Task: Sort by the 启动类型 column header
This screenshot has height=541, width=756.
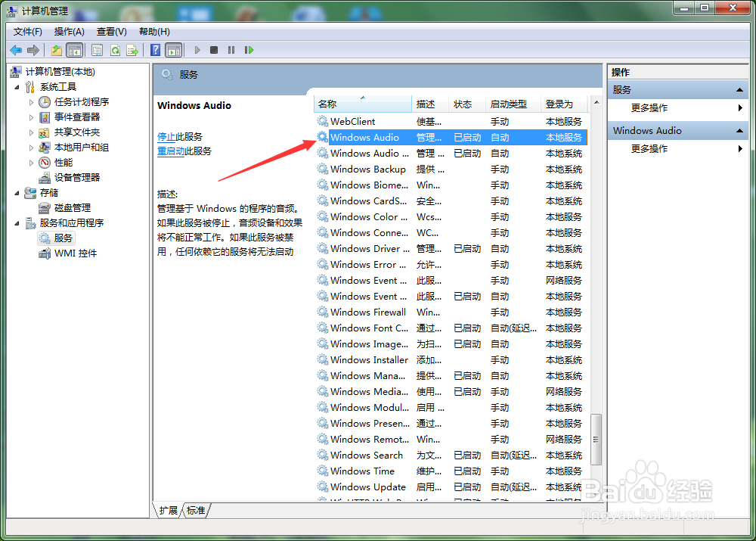Action: [x=513, y=104]
